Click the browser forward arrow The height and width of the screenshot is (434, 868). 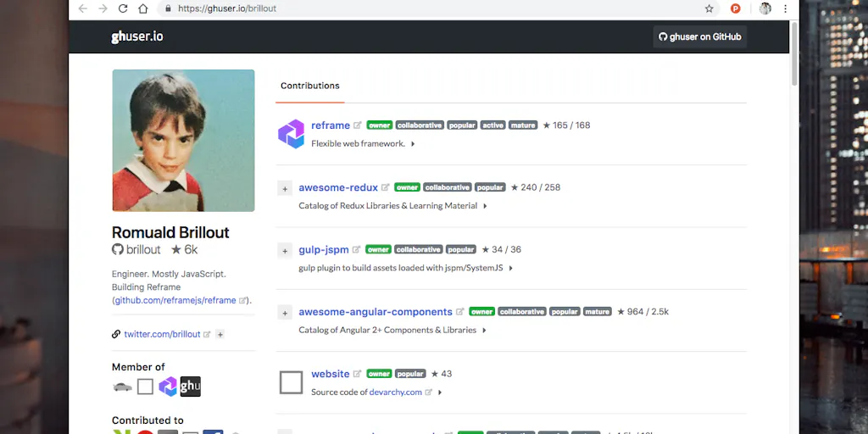[x=103, y=8]
